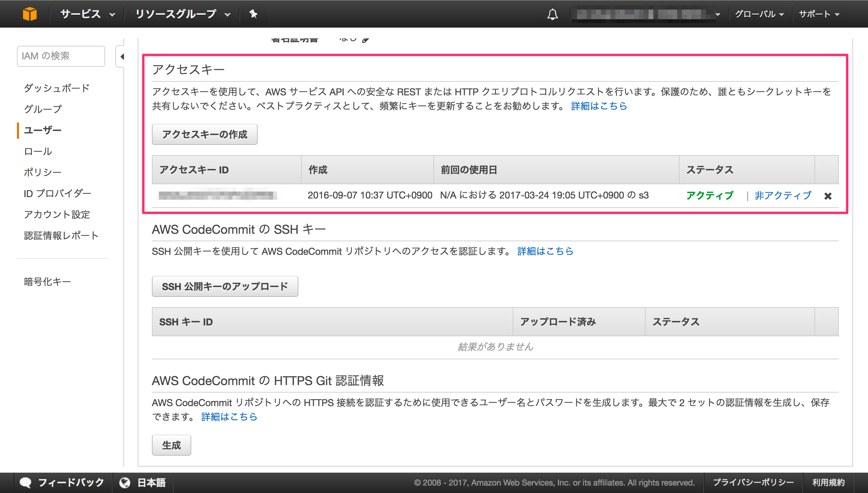Select ユーザー in sidebar
The image size is (868, 493).
[43, 130]
